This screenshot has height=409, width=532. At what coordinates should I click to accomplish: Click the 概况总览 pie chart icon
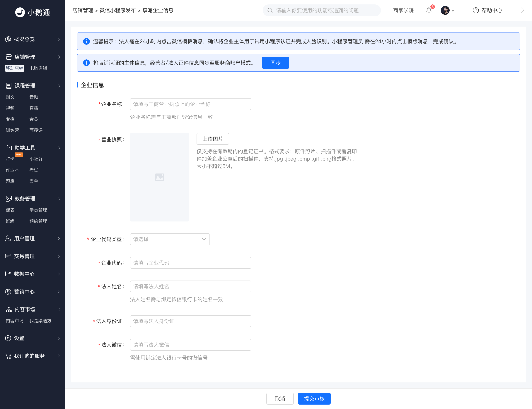(x=8, y=39)
